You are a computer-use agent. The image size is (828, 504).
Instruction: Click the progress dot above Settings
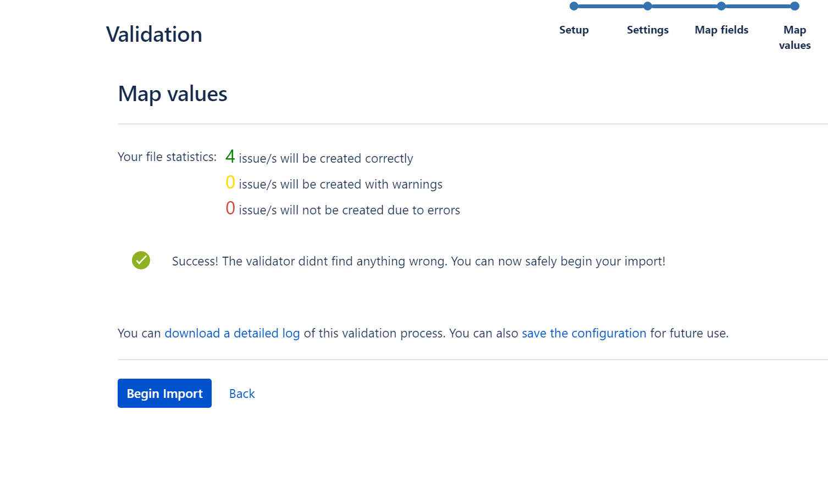648,6
